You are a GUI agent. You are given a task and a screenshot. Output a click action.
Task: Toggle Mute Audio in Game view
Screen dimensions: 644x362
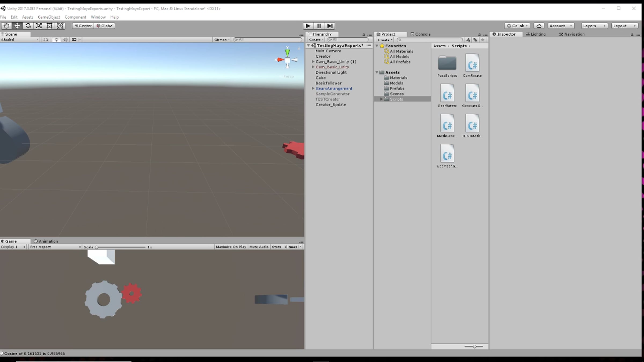(259, 247)
